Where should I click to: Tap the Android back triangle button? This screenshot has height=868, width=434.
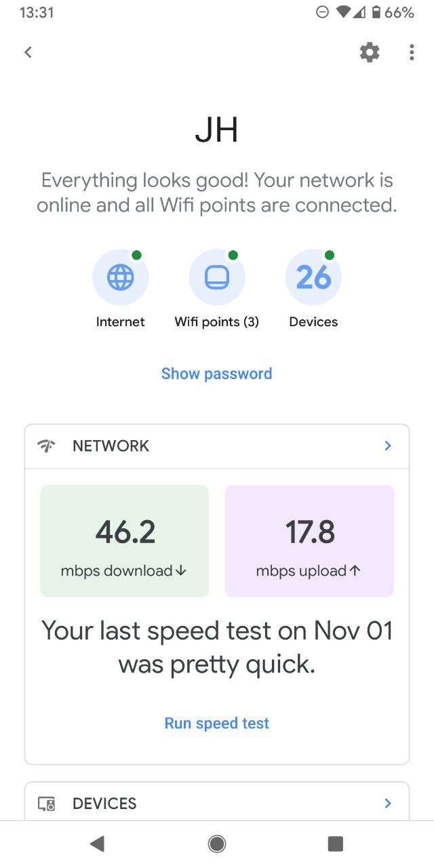pos(98,844)
